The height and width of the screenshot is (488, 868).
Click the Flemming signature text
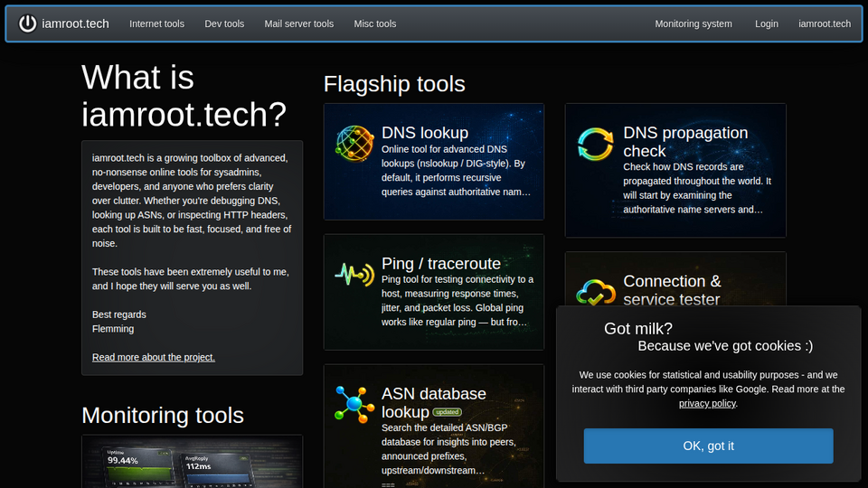[113, 329]
